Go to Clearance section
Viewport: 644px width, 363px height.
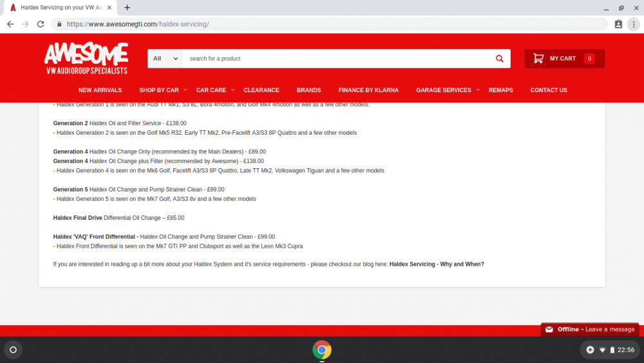pyautogui.click(x=261, y=90)
